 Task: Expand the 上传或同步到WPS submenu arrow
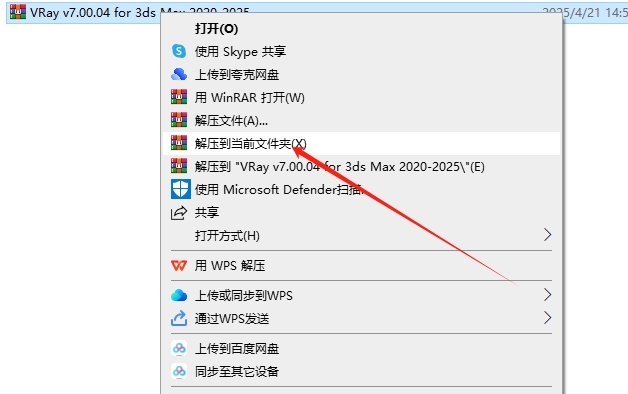(547, 295)
